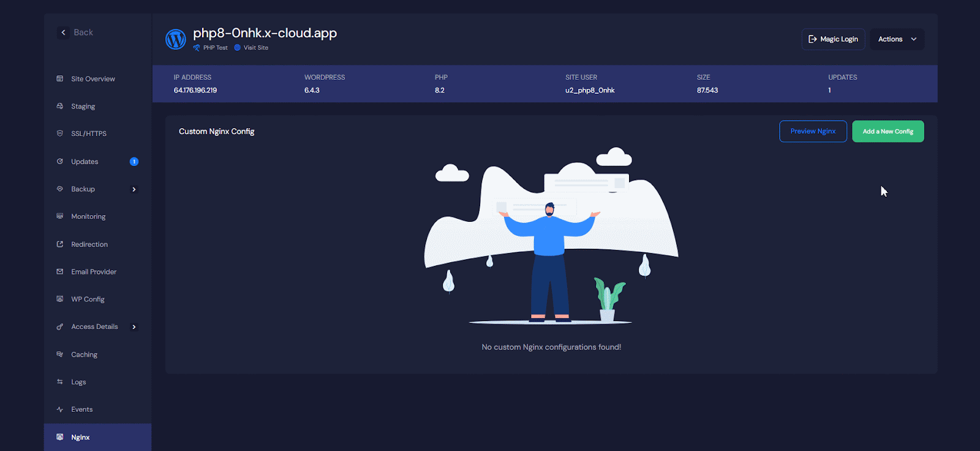Click the Caching sidebar icon
980x451 pixels.
tap(60, 354)
